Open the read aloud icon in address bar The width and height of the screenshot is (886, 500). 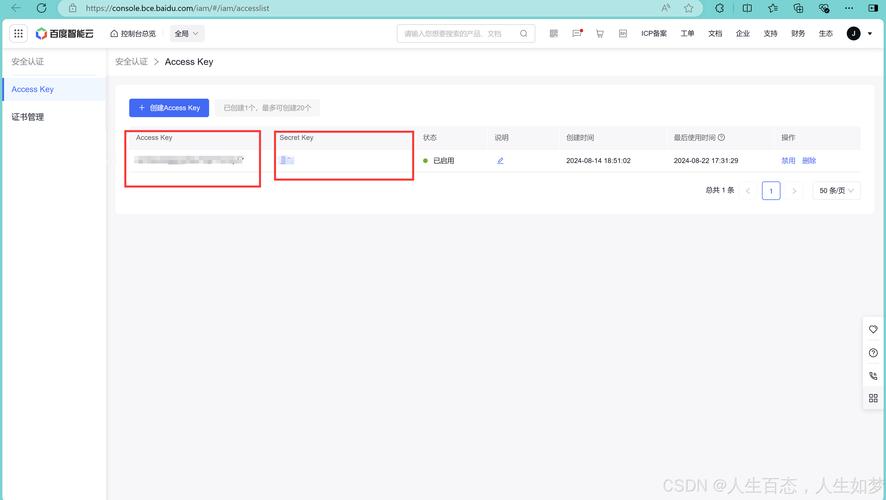point(666,8)
